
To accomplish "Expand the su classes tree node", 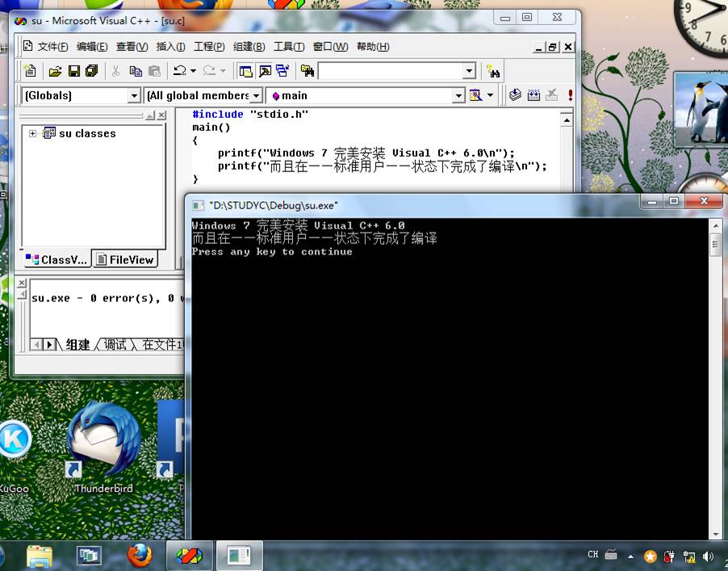I will pyautogui.click(x=32, y=133).
